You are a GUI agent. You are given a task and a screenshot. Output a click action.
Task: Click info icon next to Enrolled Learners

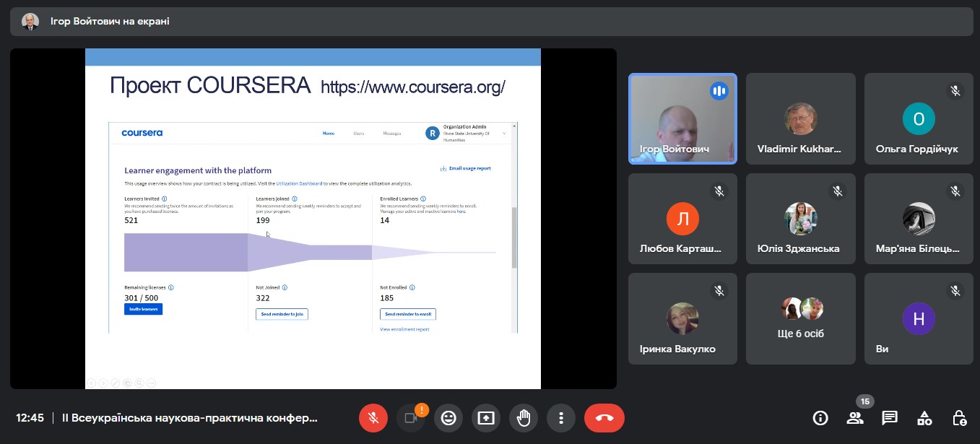coord(423,199)
